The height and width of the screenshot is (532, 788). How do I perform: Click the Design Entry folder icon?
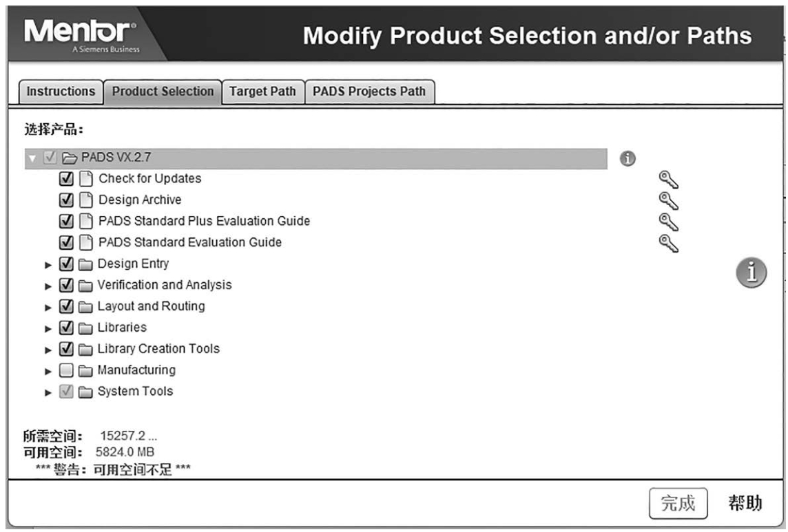coord(86,264)
